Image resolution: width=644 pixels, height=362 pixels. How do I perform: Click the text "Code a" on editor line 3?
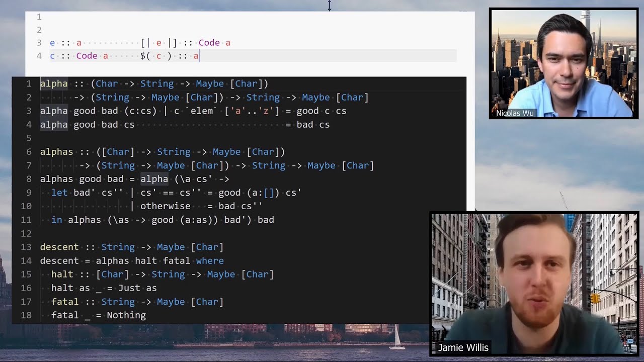pyautogui.click(x=214, y=43)
